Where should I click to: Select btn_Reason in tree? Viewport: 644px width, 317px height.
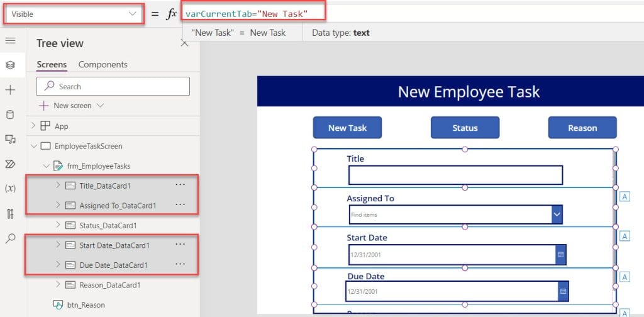(x=86, y=304)
